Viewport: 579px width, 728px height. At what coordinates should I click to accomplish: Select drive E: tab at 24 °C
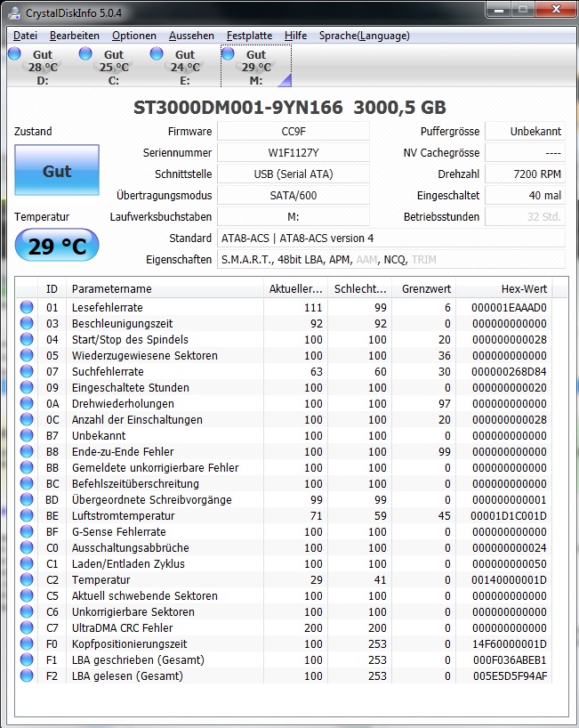(185, 67)
